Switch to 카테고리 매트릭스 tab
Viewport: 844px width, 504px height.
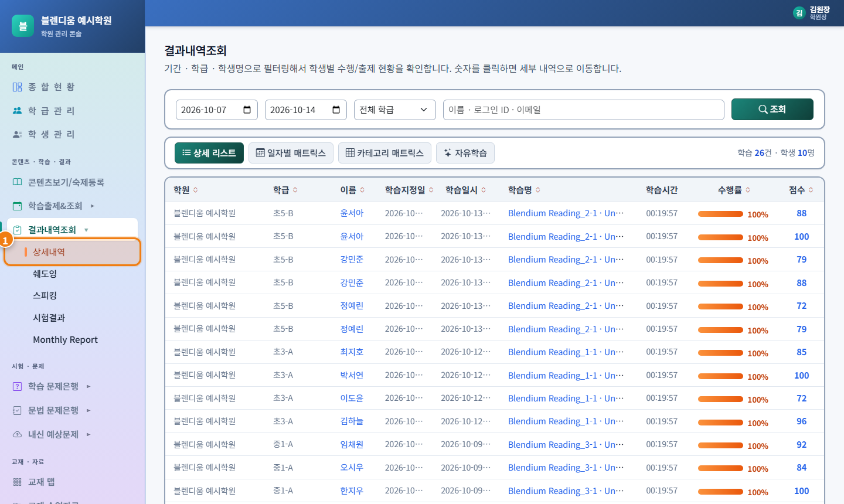pyautogui.click(x=384, y=153)
